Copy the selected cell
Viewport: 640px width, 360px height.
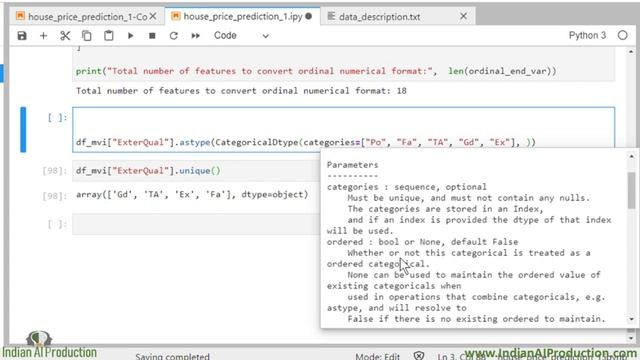(87, 36)
